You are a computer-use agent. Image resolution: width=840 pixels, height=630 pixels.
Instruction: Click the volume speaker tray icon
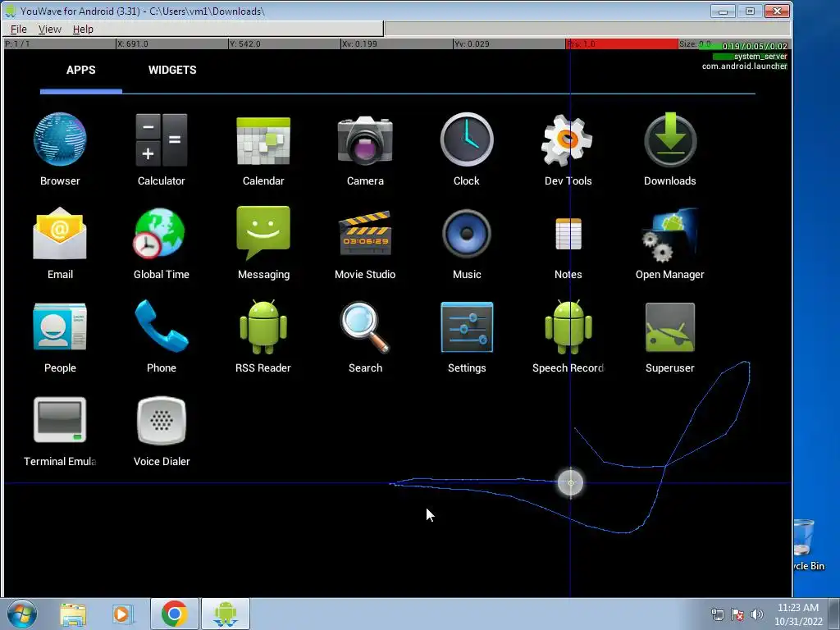click(757, 614)
